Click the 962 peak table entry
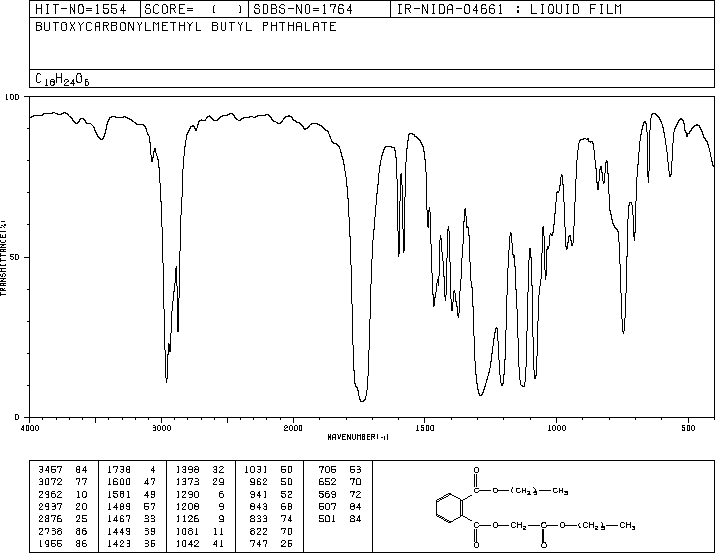This screenshot has height=553, width=715. 271,482
